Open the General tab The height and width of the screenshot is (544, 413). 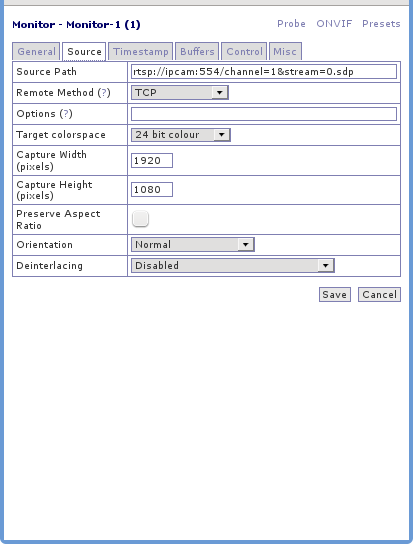(x=36, y=52)
